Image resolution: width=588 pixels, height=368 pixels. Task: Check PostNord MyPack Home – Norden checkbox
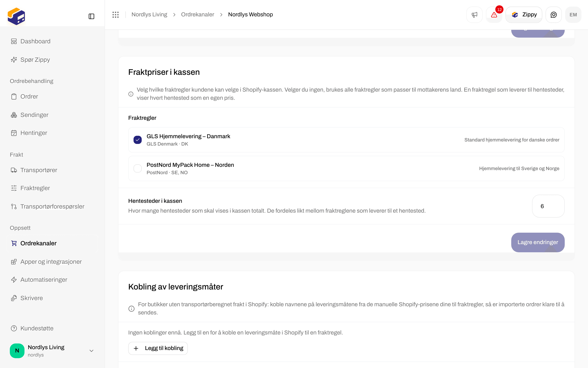point(138,168)
